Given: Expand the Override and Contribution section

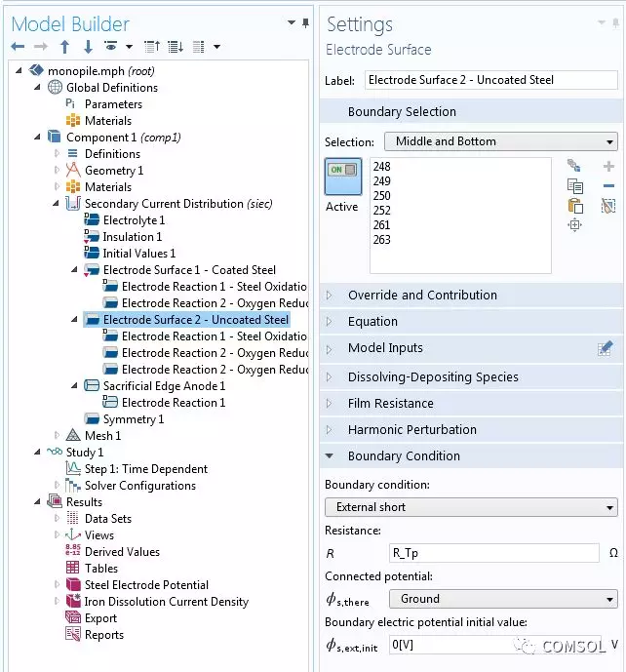Looking at the screenshot, I should (x=421, y=295).
